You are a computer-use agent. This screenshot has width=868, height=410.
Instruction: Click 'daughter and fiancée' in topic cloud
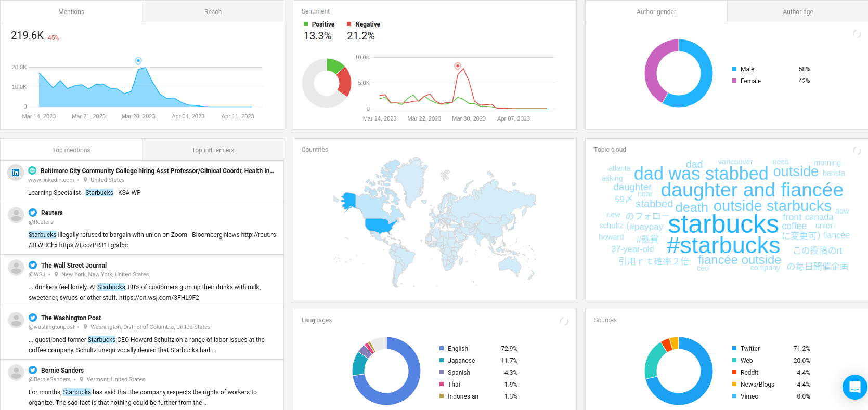(x=752, y=190)
